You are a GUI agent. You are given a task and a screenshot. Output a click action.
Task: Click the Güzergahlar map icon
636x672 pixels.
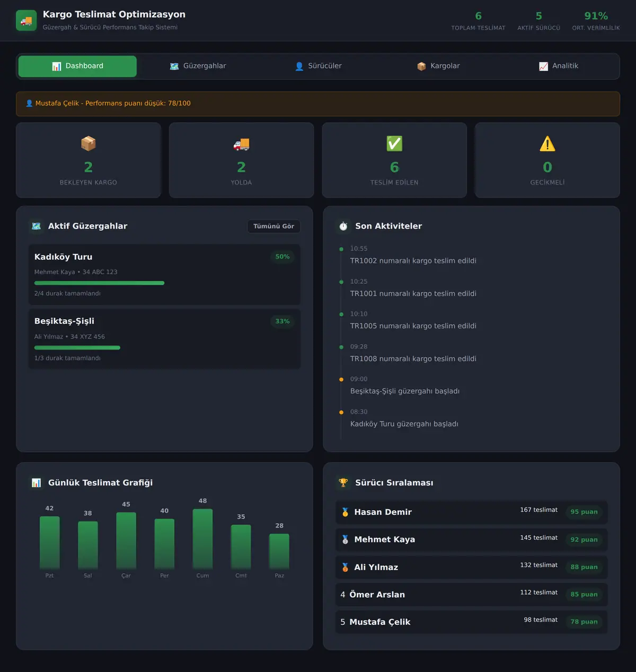tap(174, 66)
